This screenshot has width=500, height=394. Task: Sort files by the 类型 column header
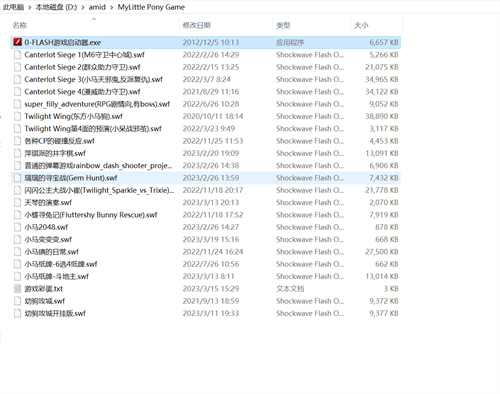point(283,25)
